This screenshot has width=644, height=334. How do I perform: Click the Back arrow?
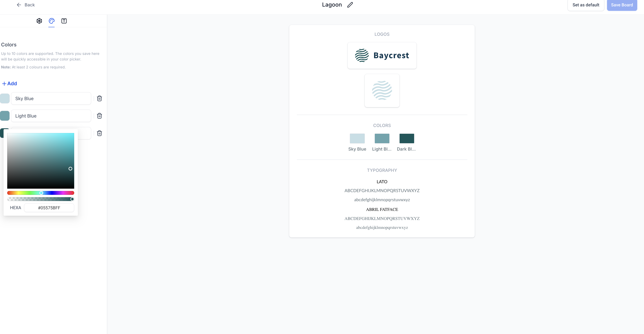tap(19, 5)
